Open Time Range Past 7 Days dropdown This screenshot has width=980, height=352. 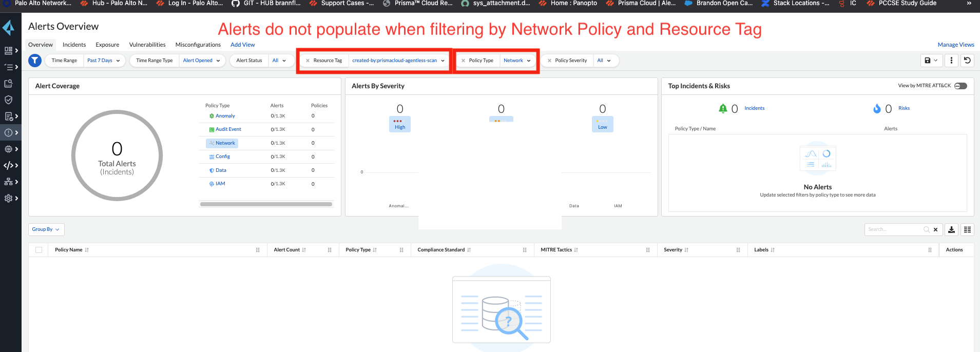104,61
